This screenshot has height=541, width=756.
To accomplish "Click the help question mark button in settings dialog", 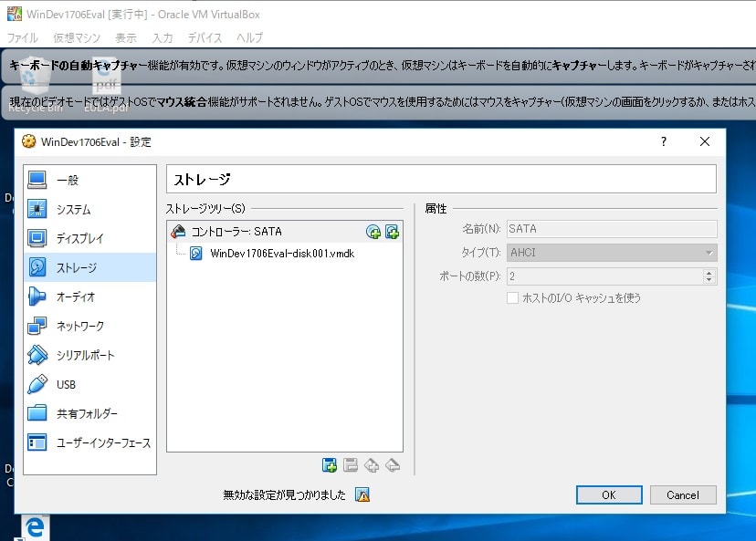I will coord(664,141).
